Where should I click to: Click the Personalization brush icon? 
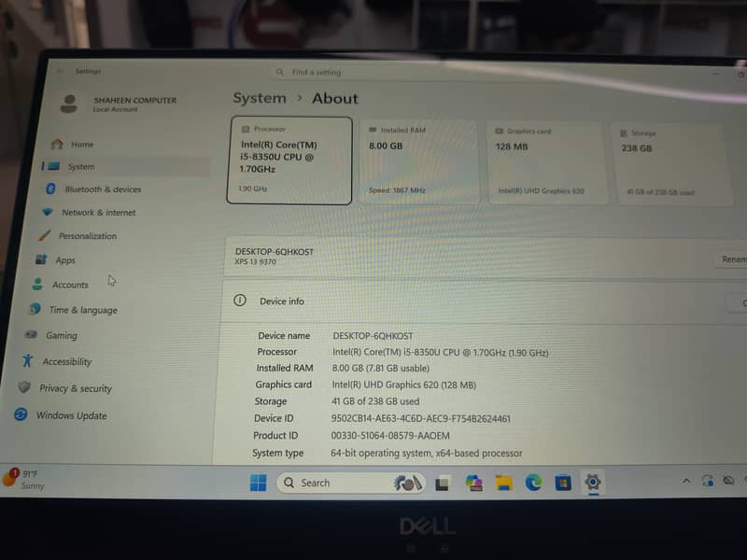[x=44, y=235]
